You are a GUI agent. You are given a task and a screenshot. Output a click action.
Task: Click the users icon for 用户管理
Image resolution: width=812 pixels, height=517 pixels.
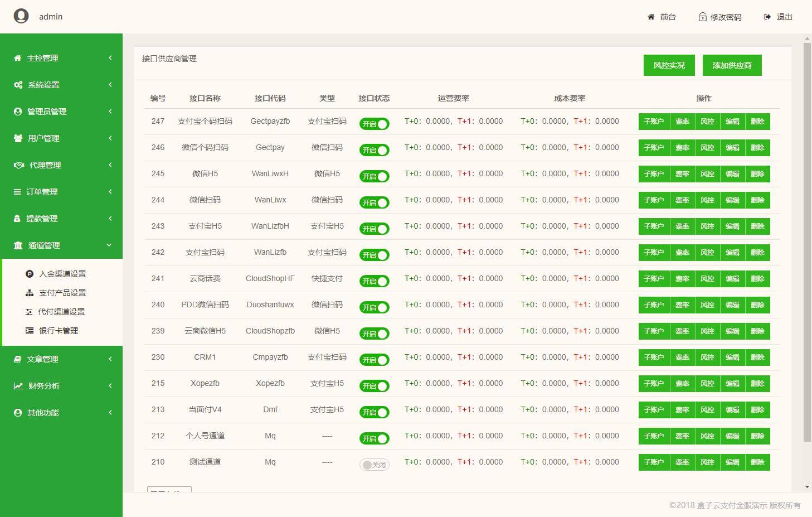(x=18, y=138)
